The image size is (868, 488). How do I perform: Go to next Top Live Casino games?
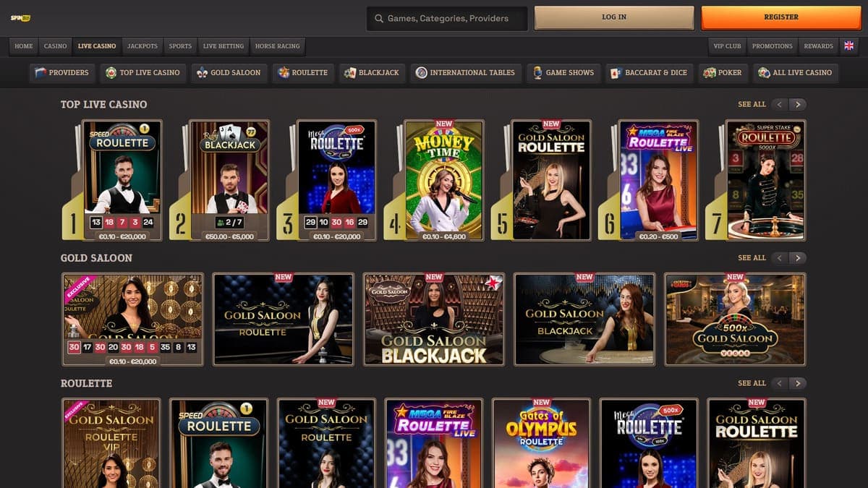pos(798,104)
